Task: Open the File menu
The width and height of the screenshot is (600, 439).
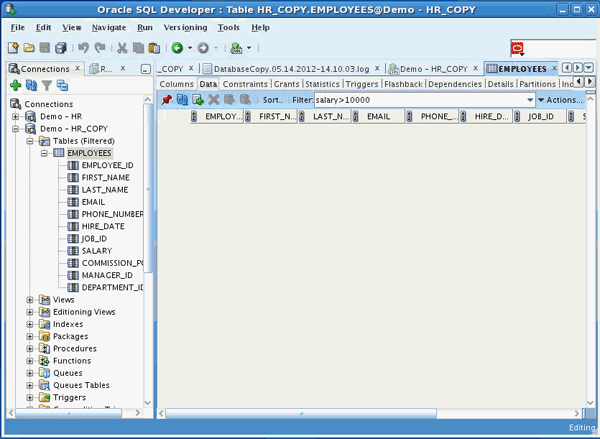Action: tap(18, 28)
